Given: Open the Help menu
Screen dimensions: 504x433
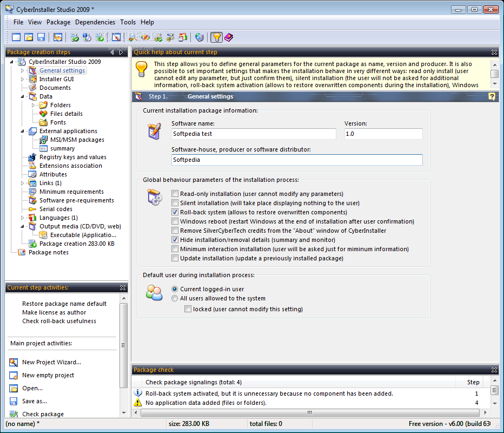Looking at the screenshot, I should coord(147,22).
